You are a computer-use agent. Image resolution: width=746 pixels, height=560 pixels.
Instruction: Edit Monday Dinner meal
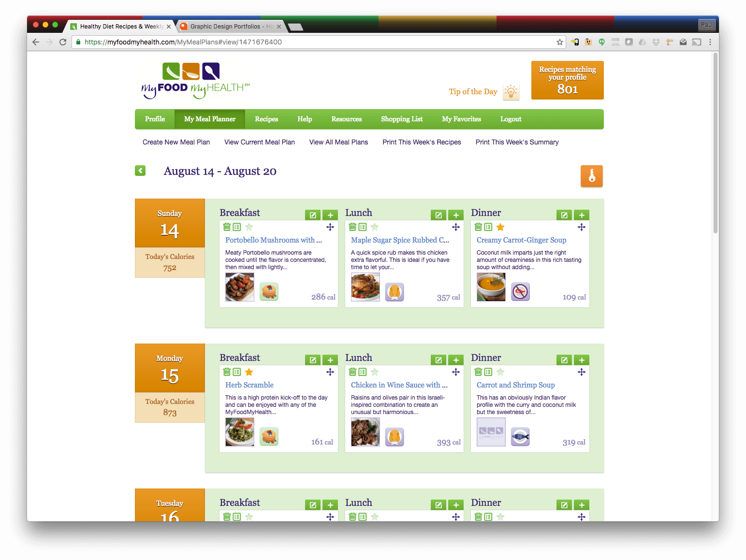[x=564, y=360]
